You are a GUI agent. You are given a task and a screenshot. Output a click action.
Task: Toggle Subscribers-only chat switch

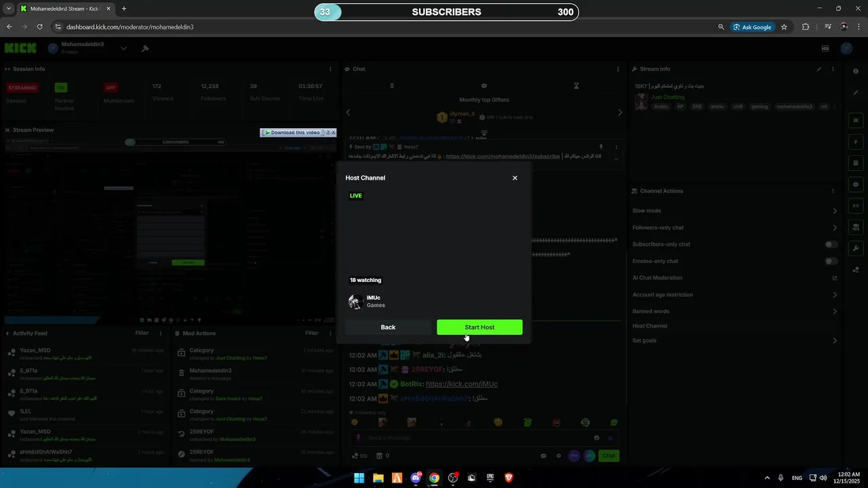tap(831, 244)
